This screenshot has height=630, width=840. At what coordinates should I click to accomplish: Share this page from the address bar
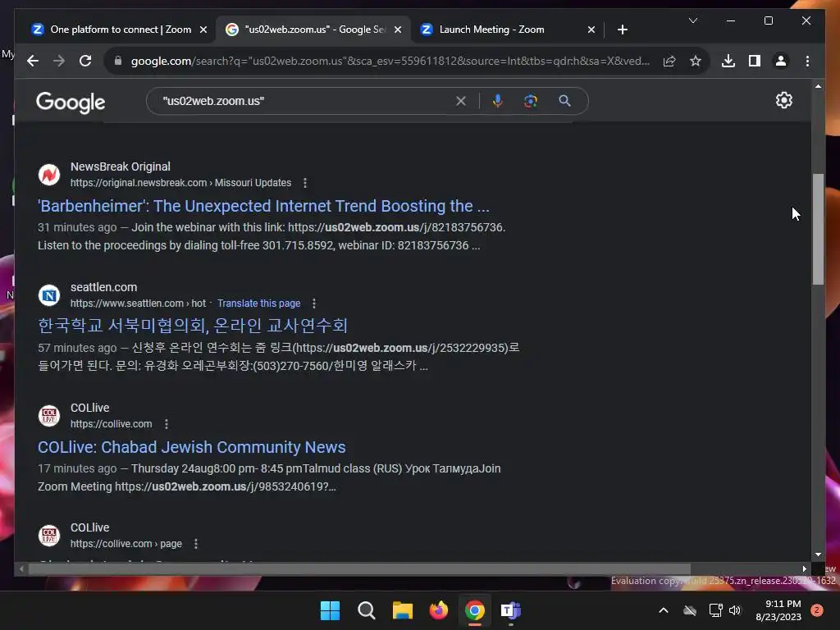[x=669, y=61]
